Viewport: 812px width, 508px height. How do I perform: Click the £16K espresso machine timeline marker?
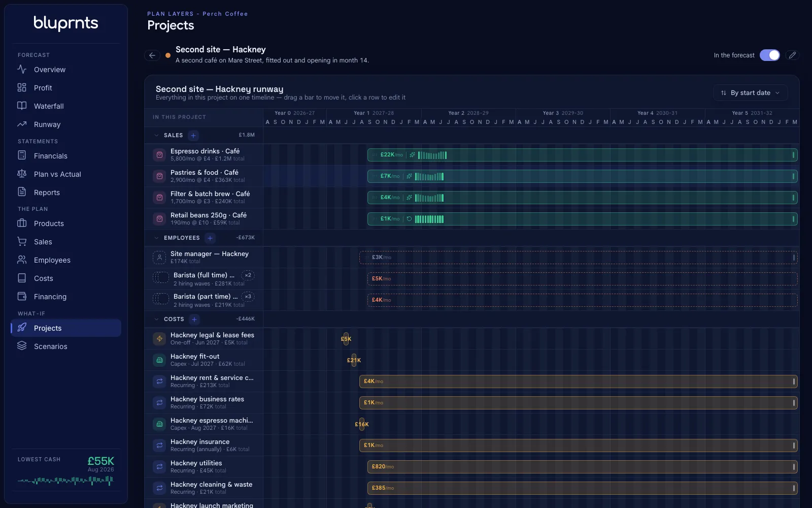click(x=362, y=424)
